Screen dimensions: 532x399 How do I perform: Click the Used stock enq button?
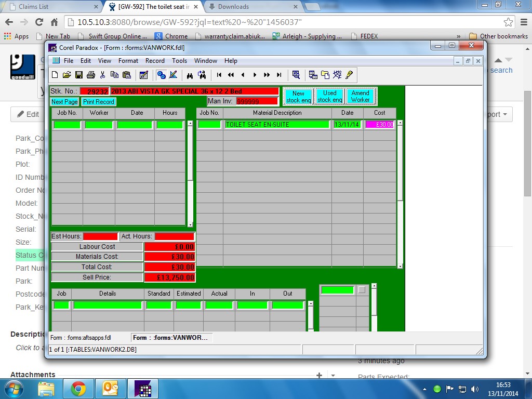(330, 96)
